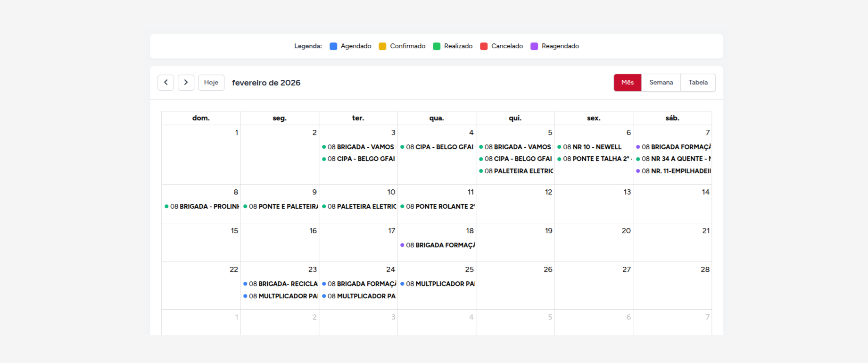The width and height of the screenshot is (868, 363).
Task: Open "08 BRIGADA - VAMOS" event on February 5
Action: (x=515, y=147)
